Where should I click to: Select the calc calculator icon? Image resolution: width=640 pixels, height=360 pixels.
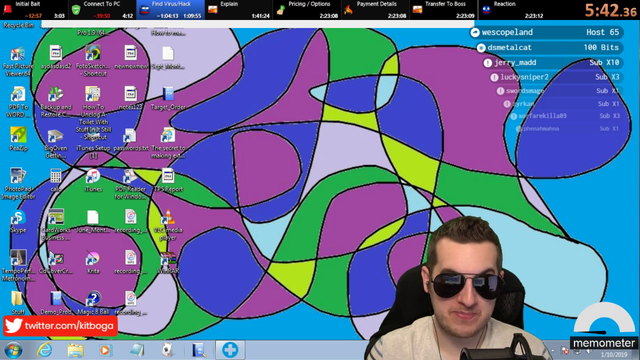point(56,180)
